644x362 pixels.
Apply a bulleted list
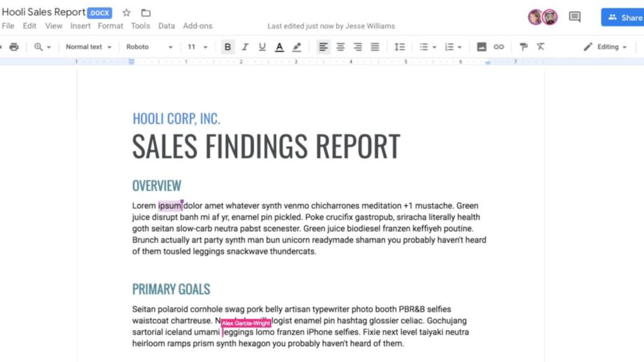(x=425, y=47)
